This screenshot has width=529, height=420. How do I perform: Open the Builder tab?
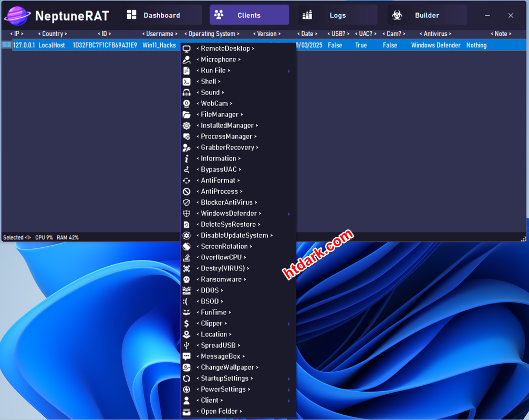tap(427, 15)
